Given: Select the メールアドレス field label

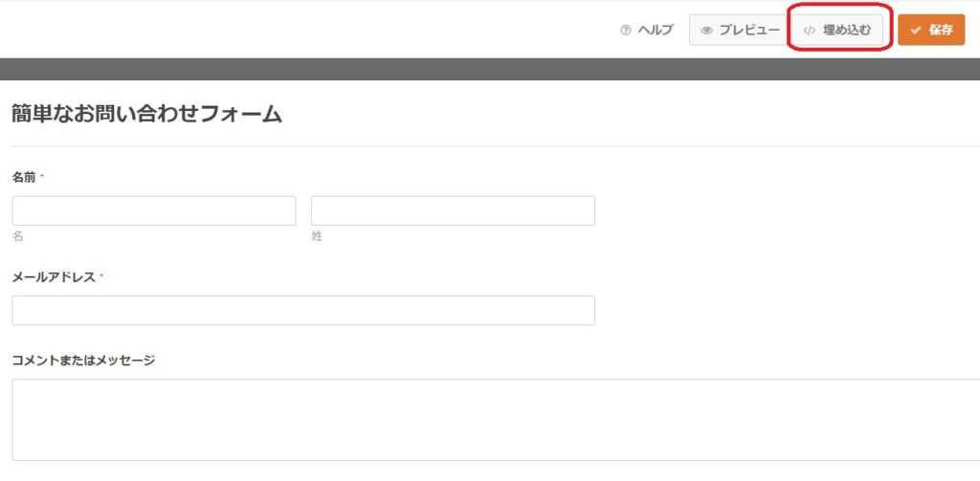Looking at the screenshot, I should [x=54, y=277].
